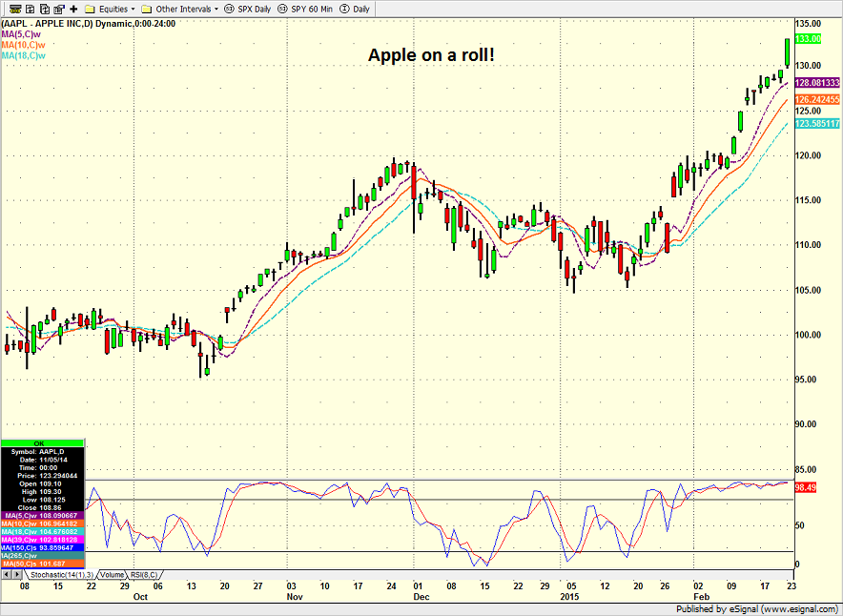Click the round icon beside SPX Daily
This screenshot has width=843, height=616.
tap(230, 10)
